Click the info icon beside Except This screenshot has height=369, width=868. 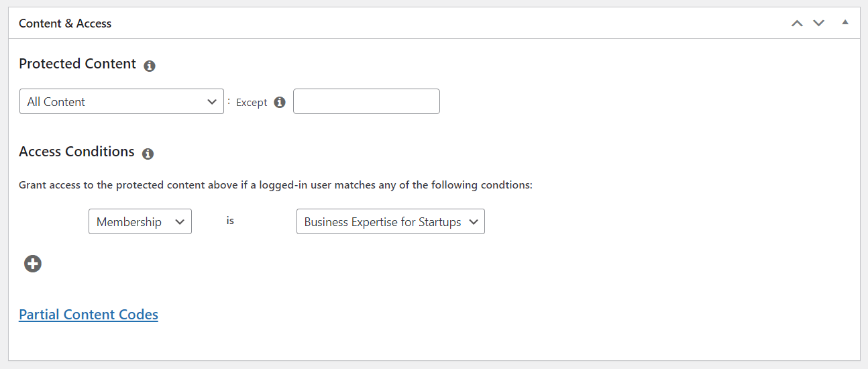coord(280,102)
